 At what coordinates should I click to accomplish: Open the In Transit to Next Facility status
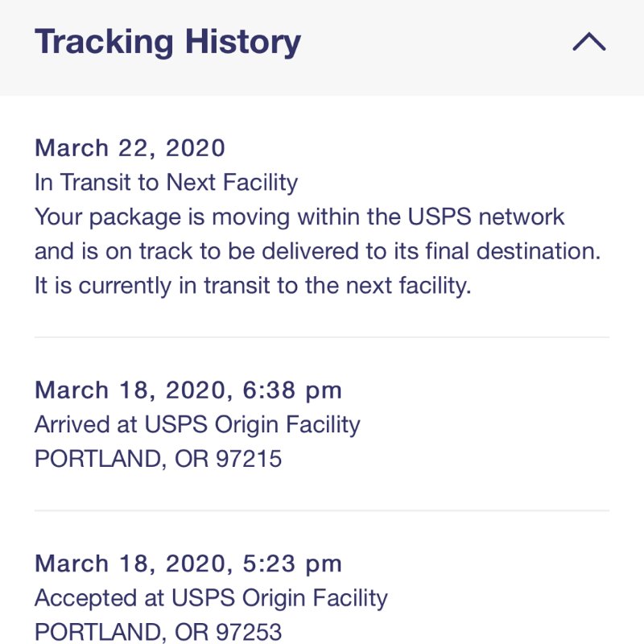click(x=167, y=183)
